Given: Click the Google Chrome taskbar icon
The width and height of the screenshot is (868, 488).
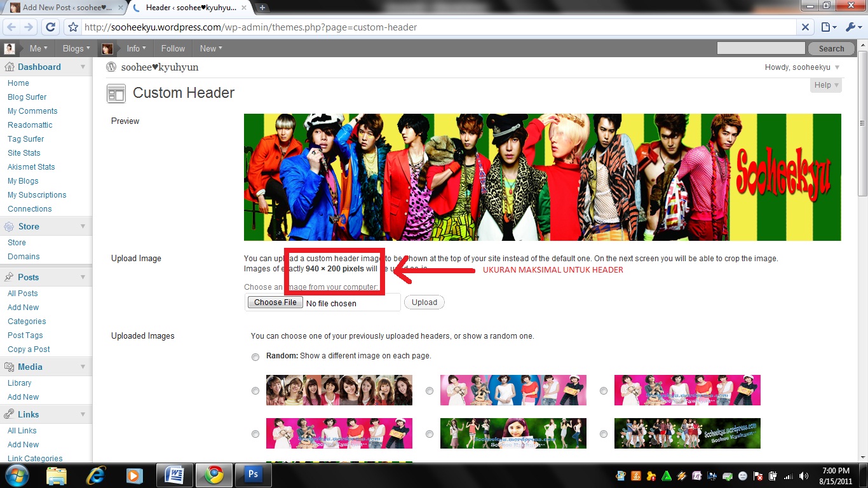Looking at the screenshot, I should tap(214, 475).
